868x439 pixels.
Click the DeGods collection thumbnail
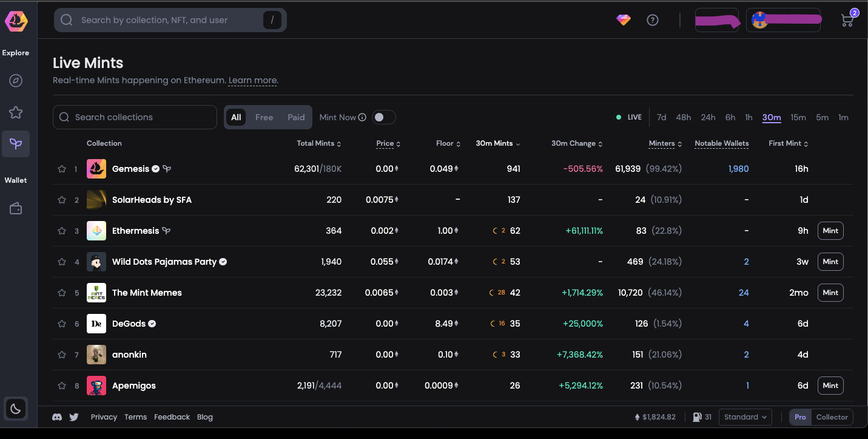(x=96, y=324)
